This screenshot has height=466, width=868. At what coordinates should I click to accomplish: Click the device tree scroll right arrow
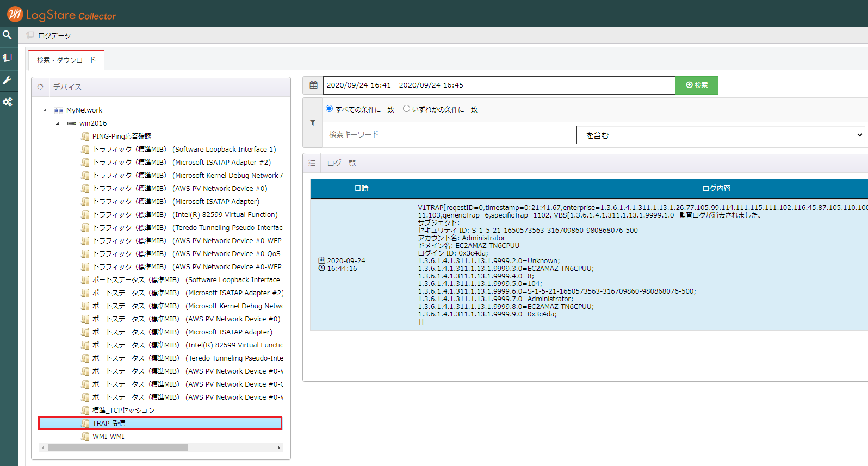tap(279, 448)
